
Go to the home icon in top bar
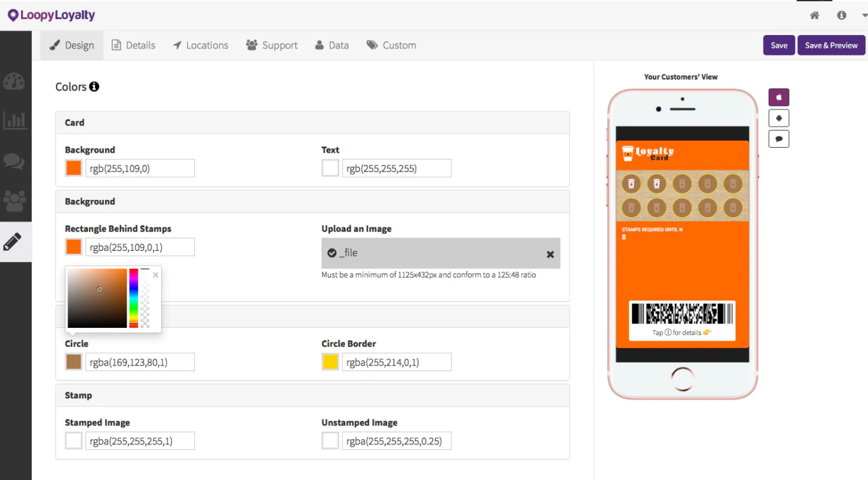click(x=815, y=15)
